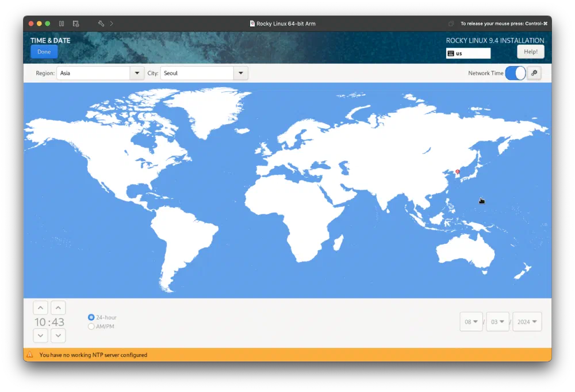This screenshot has width=575, height=392.
Task: Disable the Network Time toggle
Action: pos(515,73)
